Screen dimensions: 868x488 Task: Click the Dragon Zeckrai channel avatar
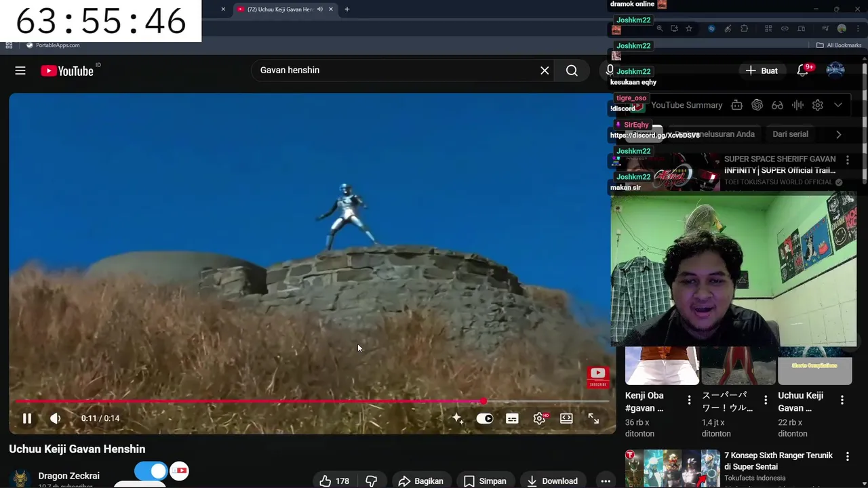pyautogui.click(x=21, y=479)
